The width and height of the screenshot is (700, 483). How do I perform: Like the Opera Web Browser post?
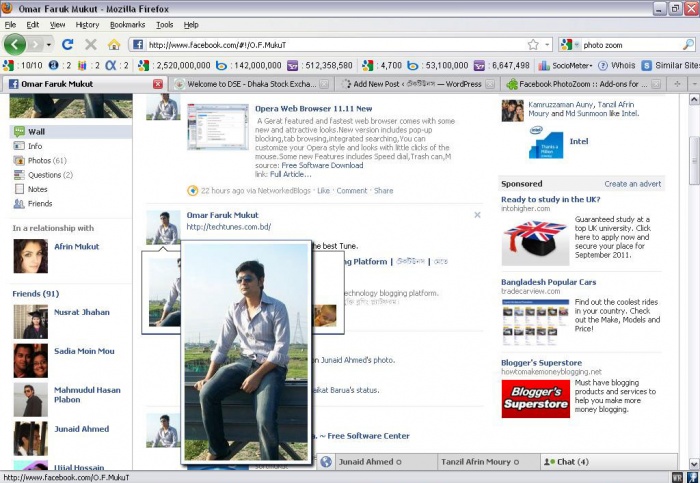[323, 191]
